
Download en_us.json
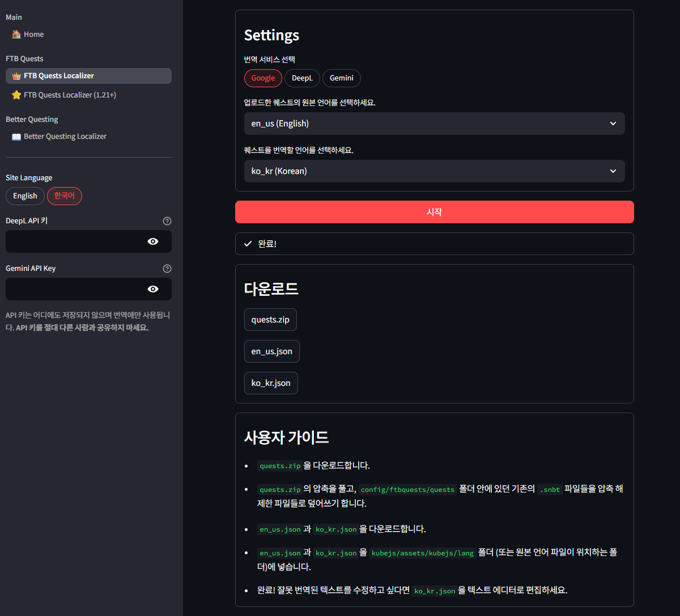[272, 351]
